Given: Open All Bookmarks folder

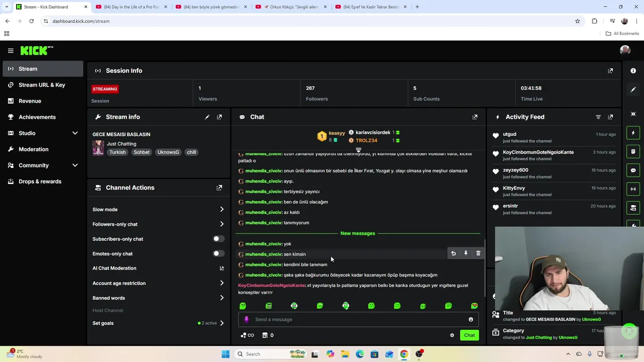Looking at the screenshot, I should (x=622, y=34).
